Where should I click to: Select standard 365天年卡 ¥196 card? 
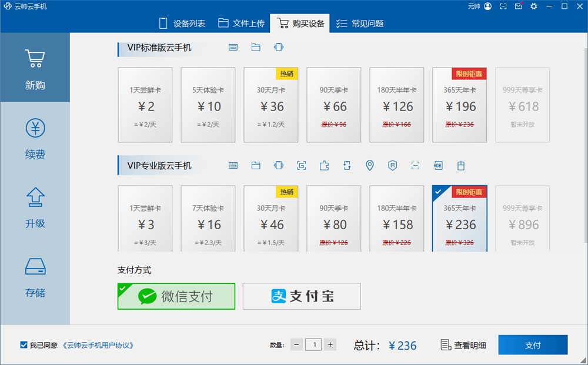460,105
